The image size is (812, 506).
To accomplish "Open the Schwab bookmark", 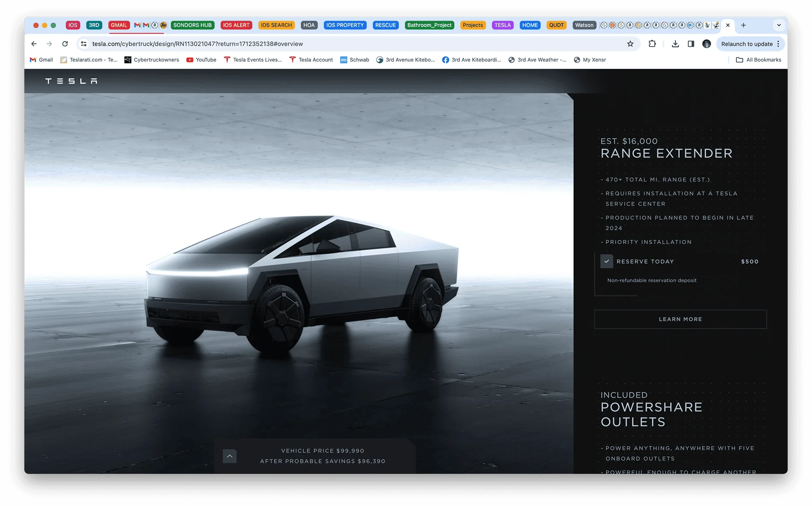I will click(355, 60).
